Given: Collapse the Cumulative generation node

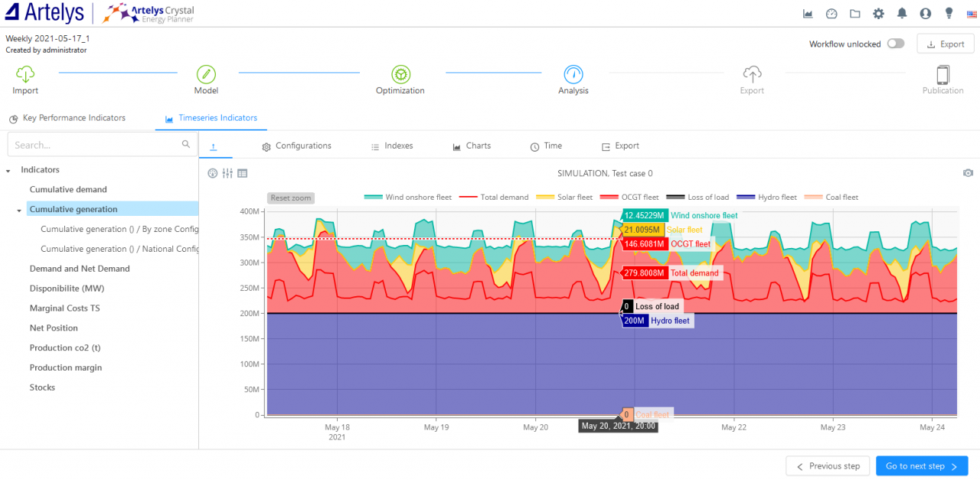Looking at the screenshot, I should tap(19, 210).
